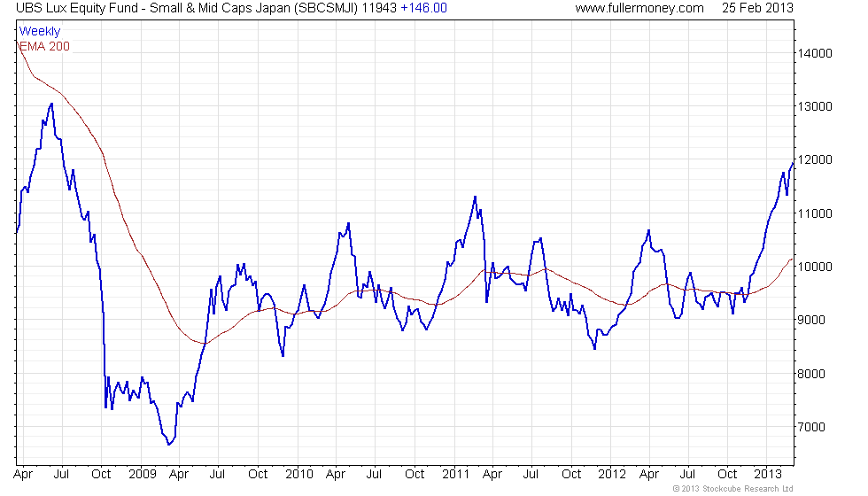This screenshot has width=868, height=496.
Task: Click the SBCSMJI ticker symbol in title
Action: tap(326, 8)
